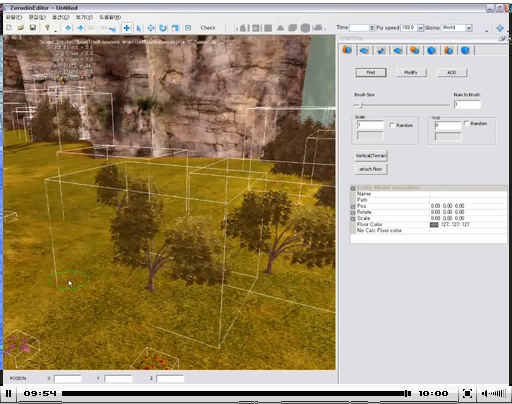Click the blue diamond icon at toolbar end
512x404 pixels.
(500, 28)
